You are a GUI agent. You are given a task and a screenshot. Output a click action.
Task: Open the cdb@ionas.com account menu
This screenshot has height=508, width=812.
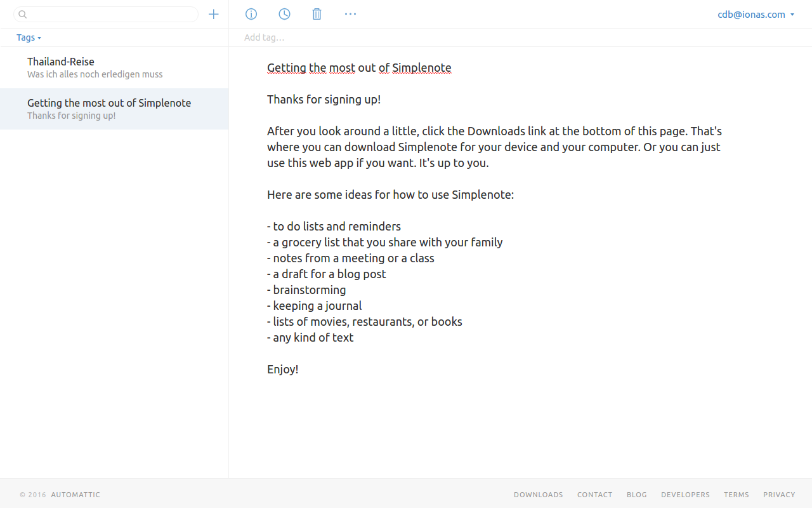[756, 15]
